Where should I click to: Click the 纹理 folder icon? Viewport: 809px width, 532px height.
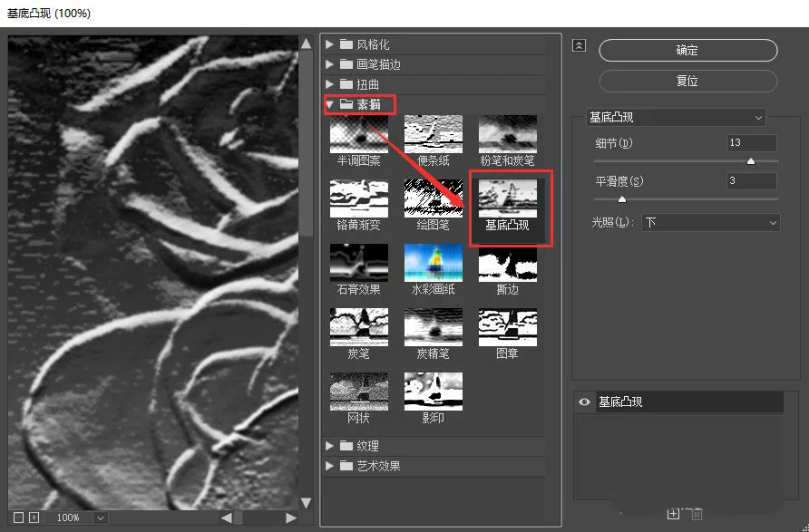click(x=346, y=445)
